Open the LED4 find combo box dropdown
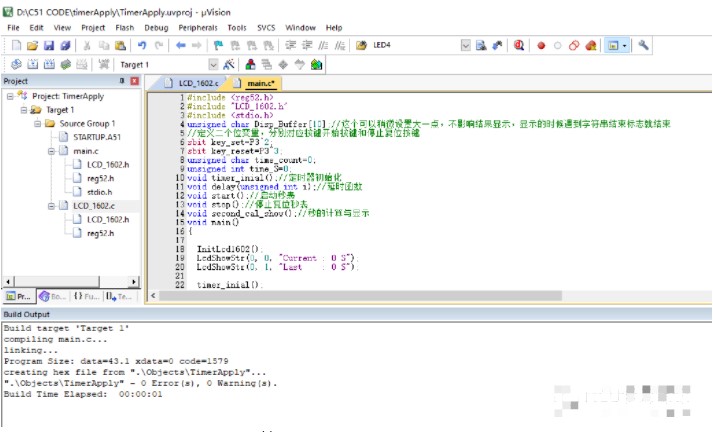 click(x=464, y=46)
